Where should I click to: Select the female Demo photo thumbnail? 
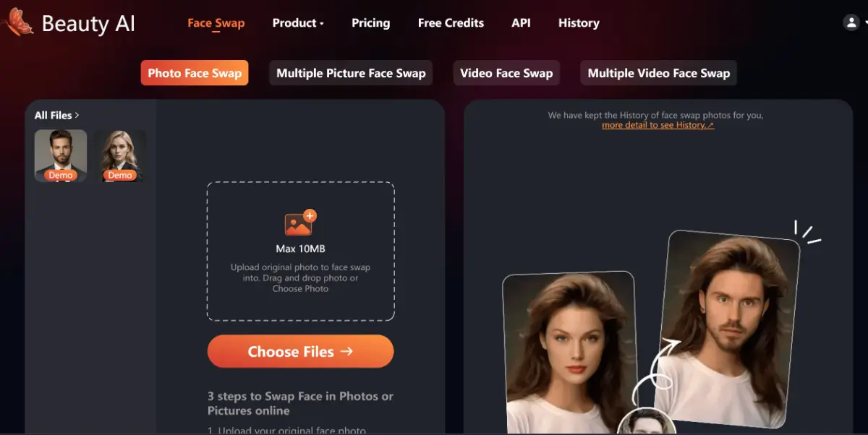[x=120, y=155]
